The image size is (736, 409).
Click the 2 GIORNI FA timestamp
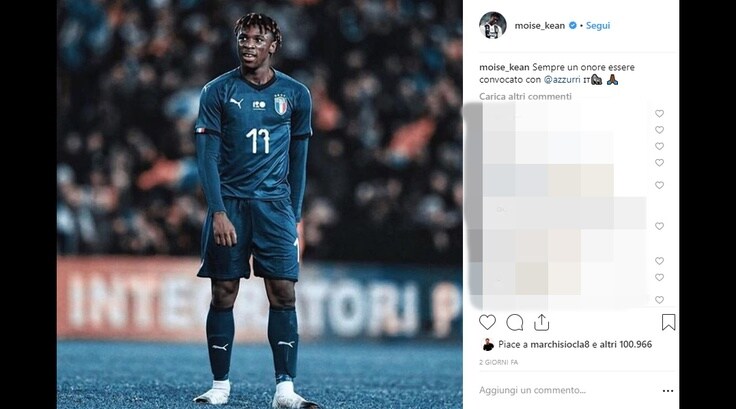[x=498, y=363]
